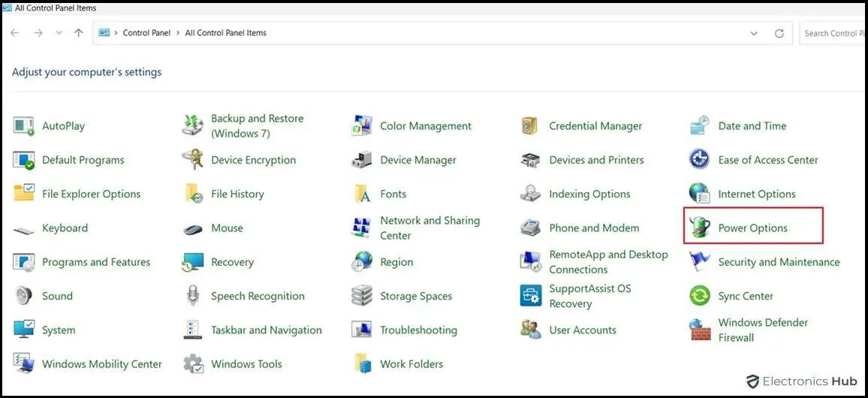Open the Backup and Restore icon
The width and height of the screenshot is (868, 398).
[x=193, y=126]
